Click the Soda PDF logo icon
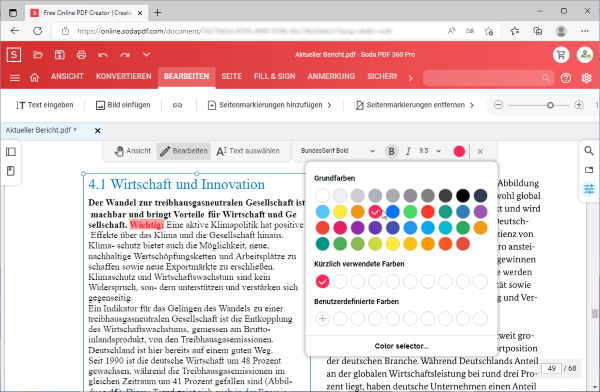Image resolution: width=600 pixels, height=392 pixels. [14, 55]
